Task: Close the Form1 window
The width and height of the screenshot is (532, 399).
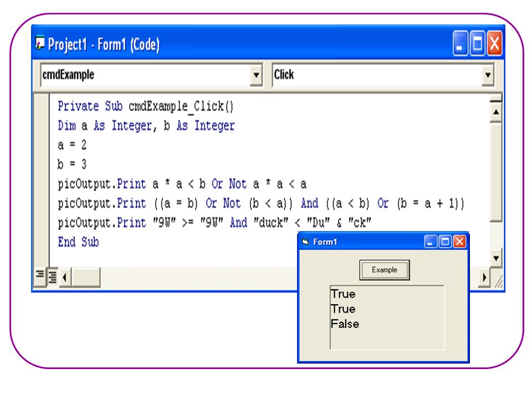Action: coord(459,242)
